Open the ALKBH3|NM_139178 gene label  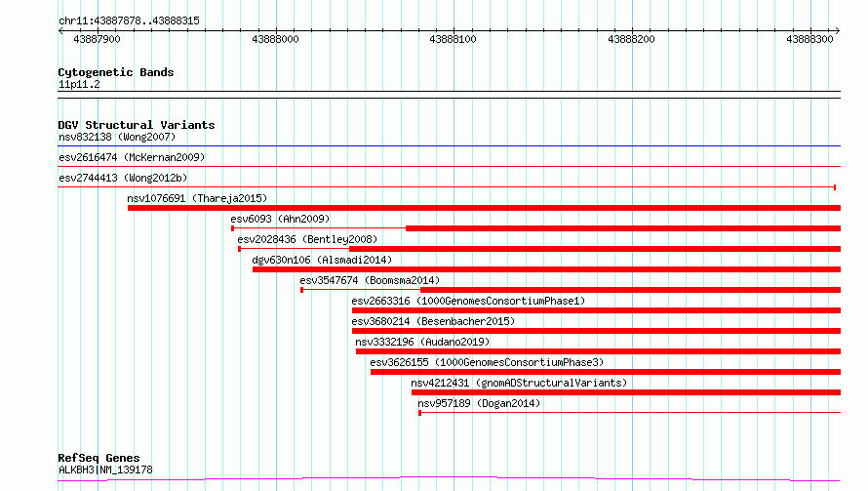pyautogui.click(x=105, y=470)
